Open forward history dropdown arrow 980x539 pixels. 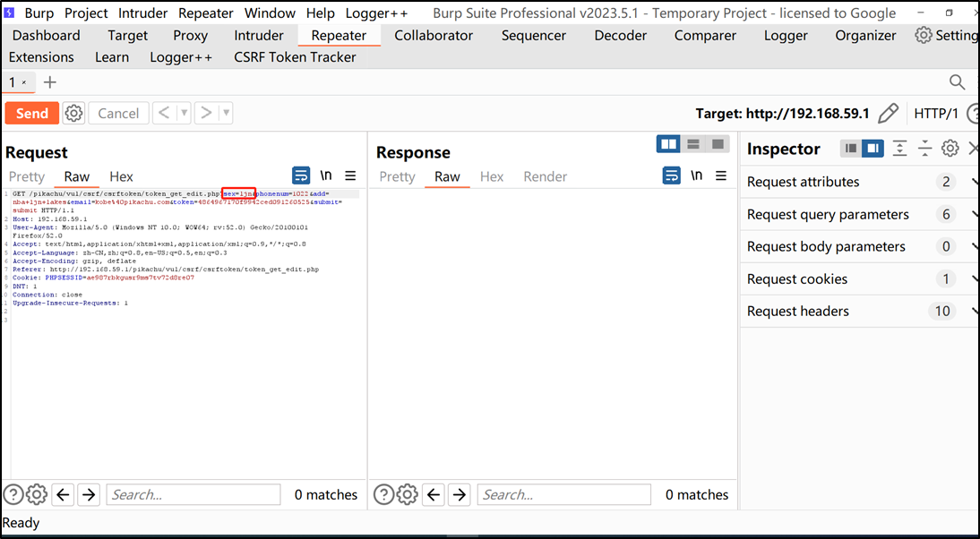(x=226, y=113)
